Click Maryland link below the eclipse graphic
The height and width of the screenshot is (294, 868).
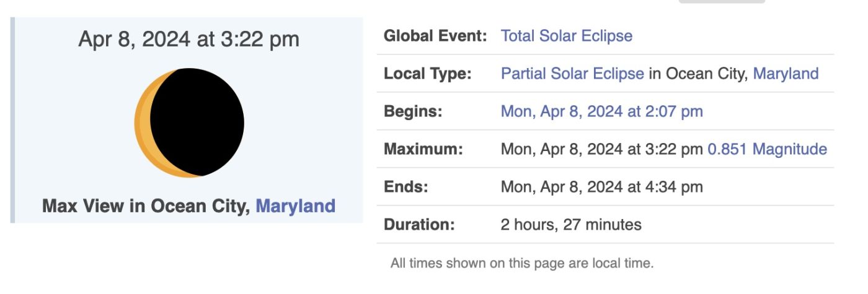[295, 205]
